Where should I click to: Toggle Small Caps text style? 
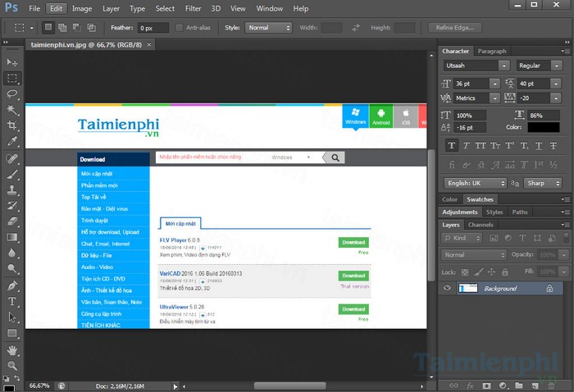[x=495, y=146]
